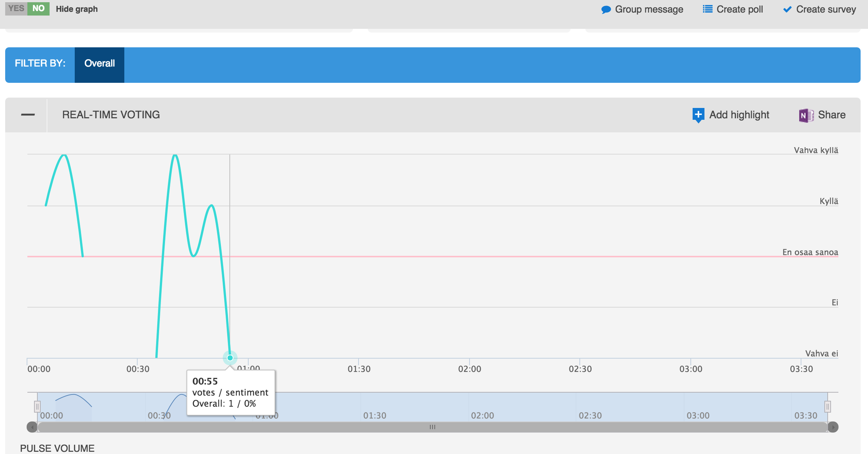Image resolution: width=868 pixels, height=454 pixels.
Task: Select the Overall filter tab
Action: tap(100, 64)
